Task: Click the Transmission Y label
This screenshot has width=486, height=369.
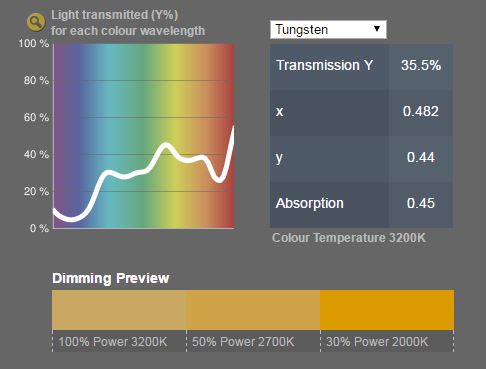Action: pos(324,65)
